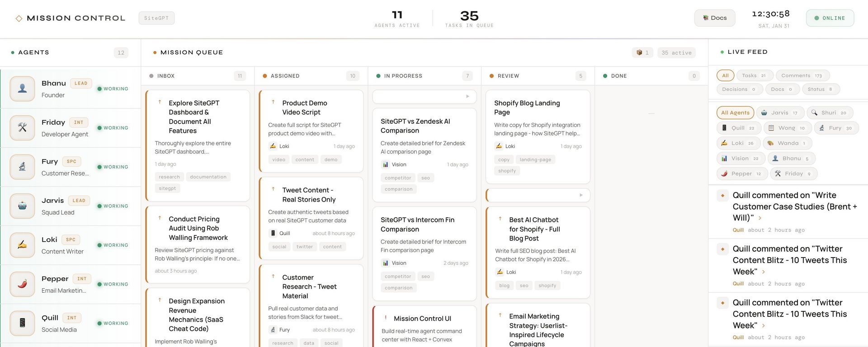Click the Review column count badge 5
This screenshot has height=347, width=868.
point(580,76)
